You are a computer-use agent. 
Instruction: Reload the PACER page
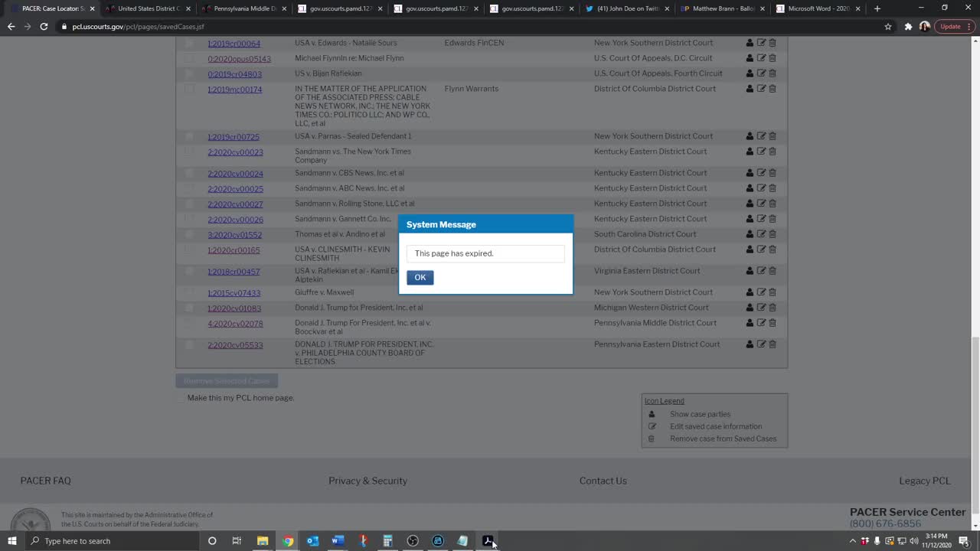pyautogui.click(x=44, y=26)
